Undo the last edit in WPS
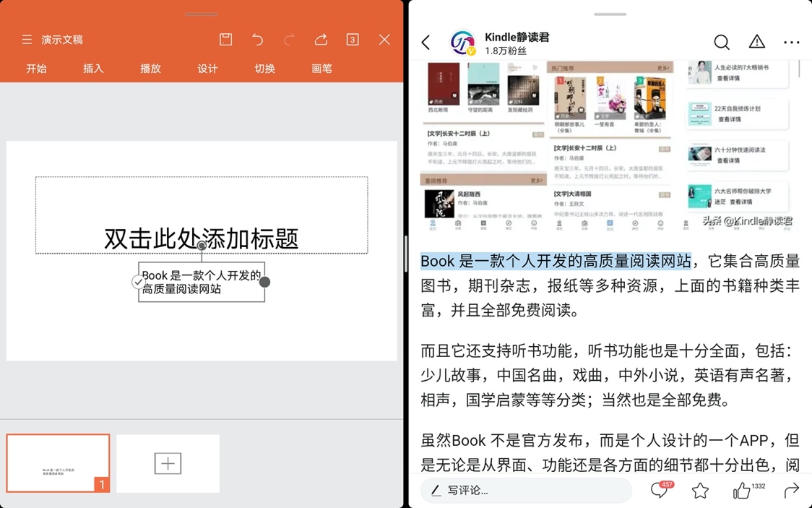812x508 pixels. [x=257, y=40]
